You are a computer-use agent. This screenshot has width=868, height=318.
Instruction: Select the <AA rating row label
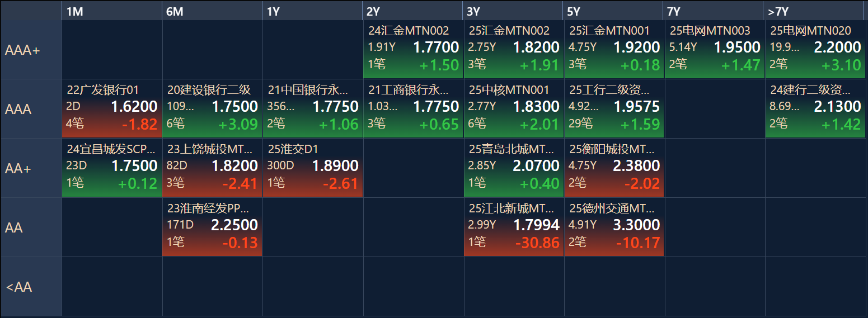coord(31,287)
